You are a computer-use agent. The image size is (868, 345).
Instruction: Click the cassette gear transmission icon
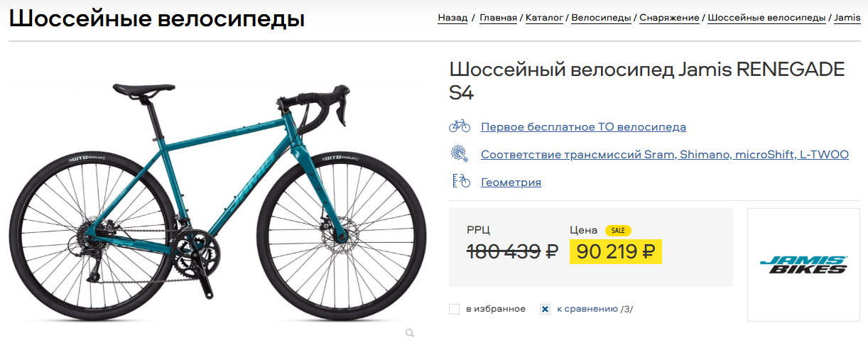460,154
